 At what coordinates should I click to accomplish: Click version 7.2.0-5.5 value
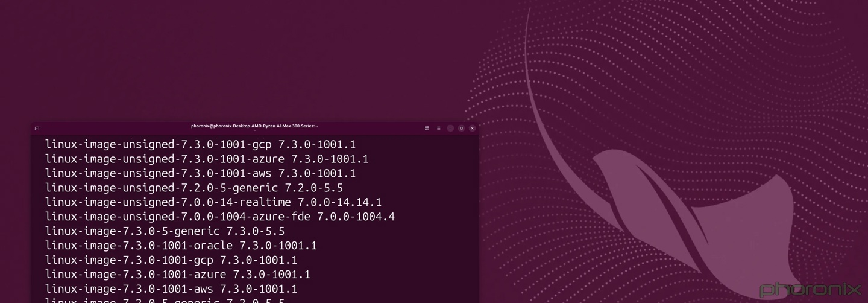(x=314, y=188)
